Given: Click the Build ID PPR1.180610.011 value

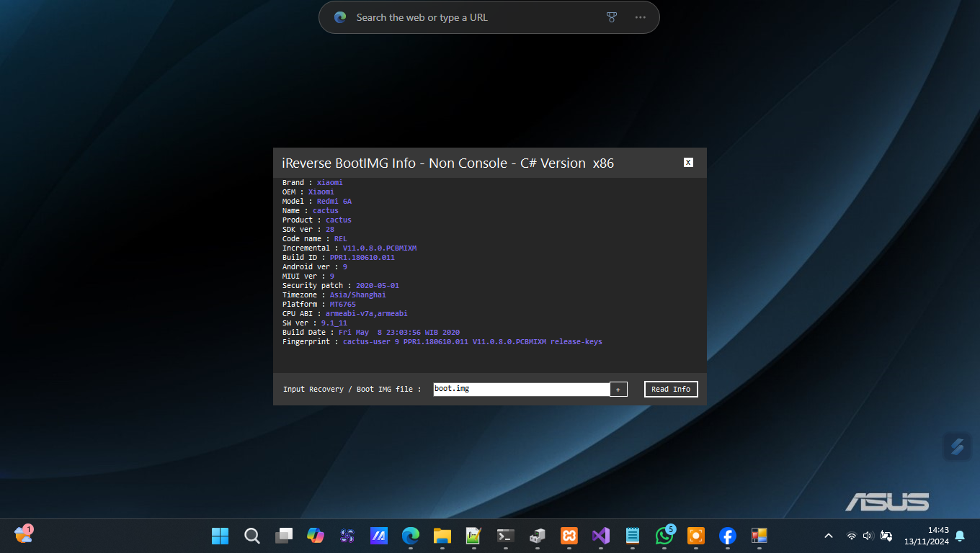Looking at the screenshot, I should (362, 258).
